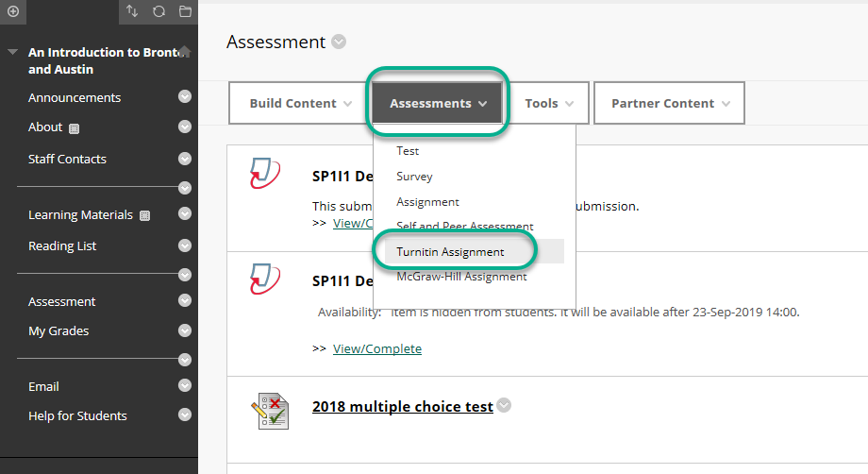Open options chevron beside Assessment page heading

339,42
